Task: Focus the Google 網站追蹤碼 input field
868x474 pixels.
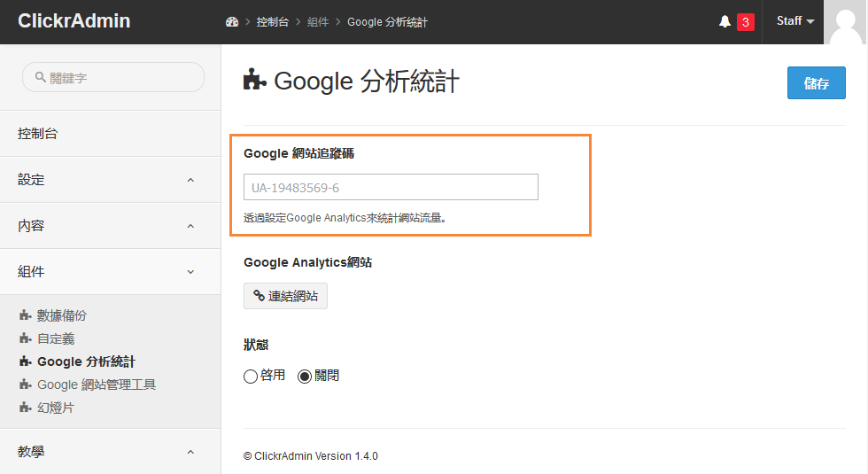Action: click(391, 187)
